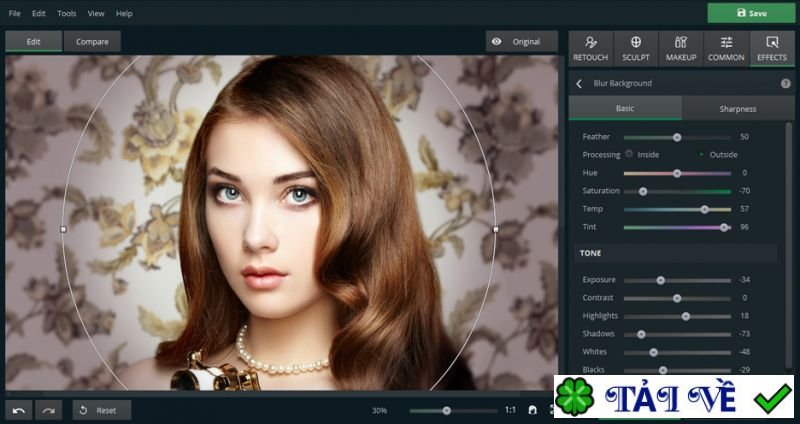
Task: Open the File menu
Action: pos(14,13)
